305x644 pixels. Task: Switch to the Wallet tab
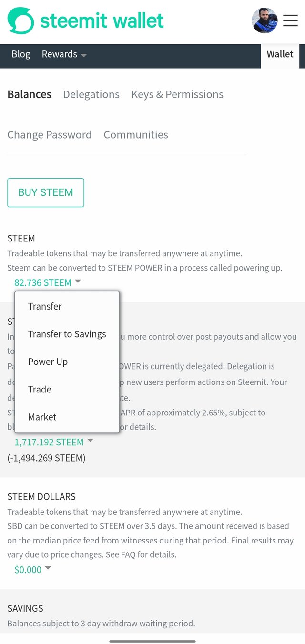[x=280, y=54]
